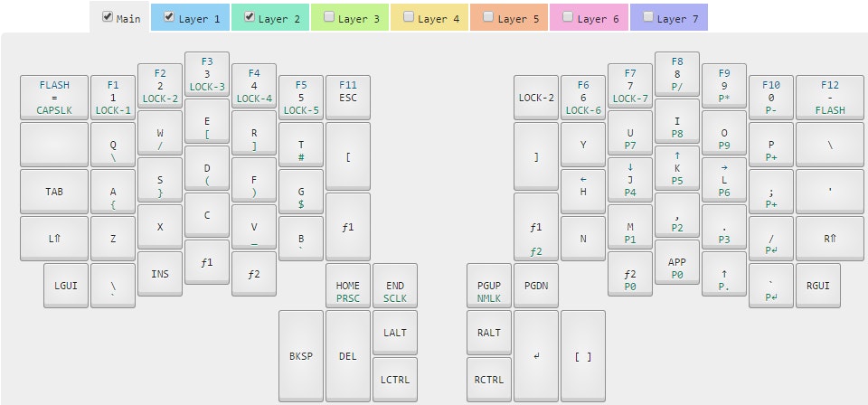This screenshot has width=868, height=405.
Task: Click the HOME PRSC key
Action: 348,286
